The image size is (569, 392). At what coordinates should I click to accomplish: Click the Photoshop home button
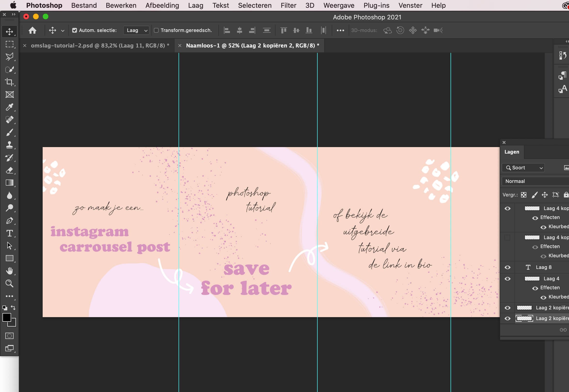[x=32, y=30]
